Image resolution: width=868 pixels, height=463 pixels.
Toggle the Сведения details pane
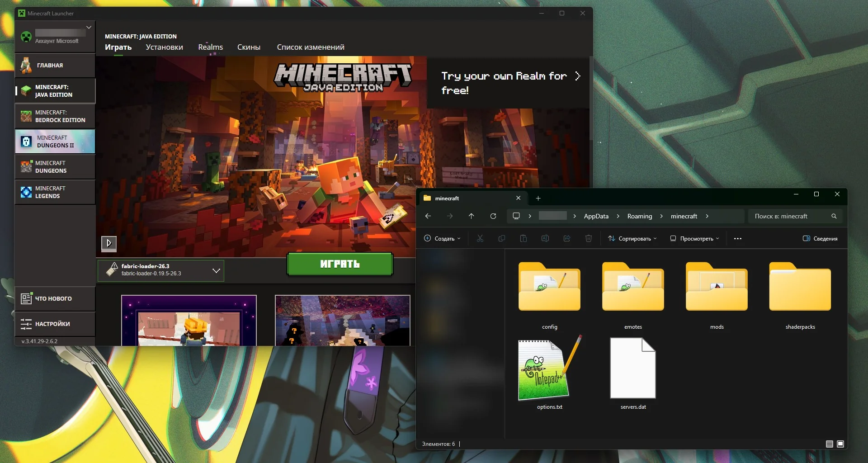[820, 238]
